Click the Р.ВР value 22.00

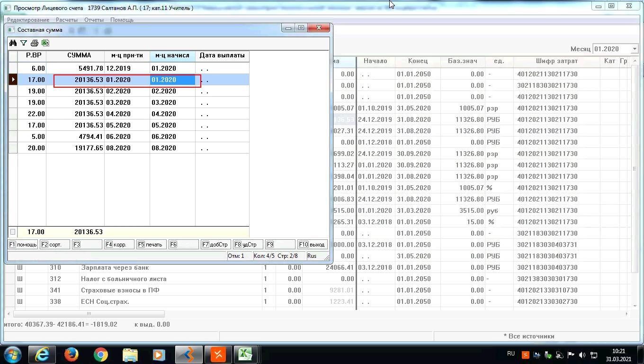(x=32, y=114)
